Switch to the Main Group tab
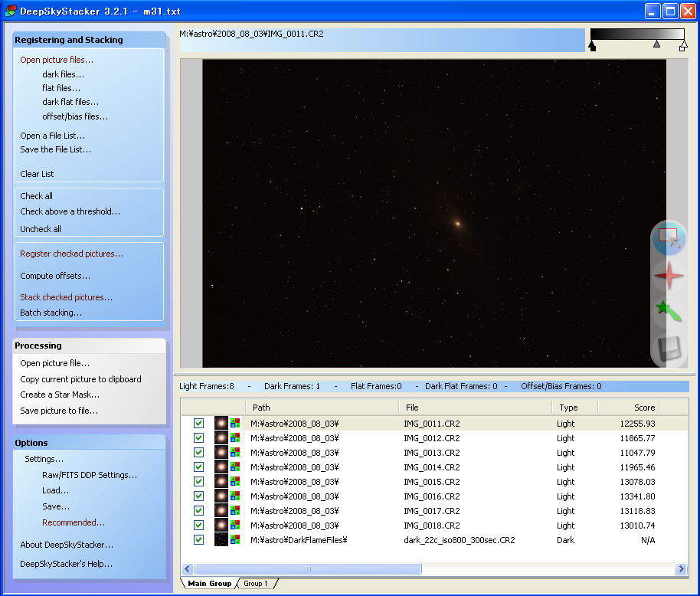 (x=209, y=583)
